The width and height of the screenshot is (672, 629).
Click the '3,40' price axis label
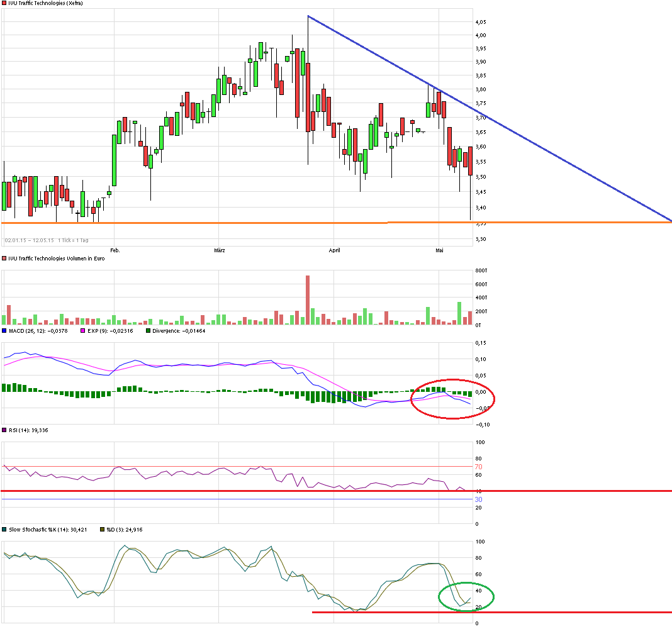click(x=481, y=208)
